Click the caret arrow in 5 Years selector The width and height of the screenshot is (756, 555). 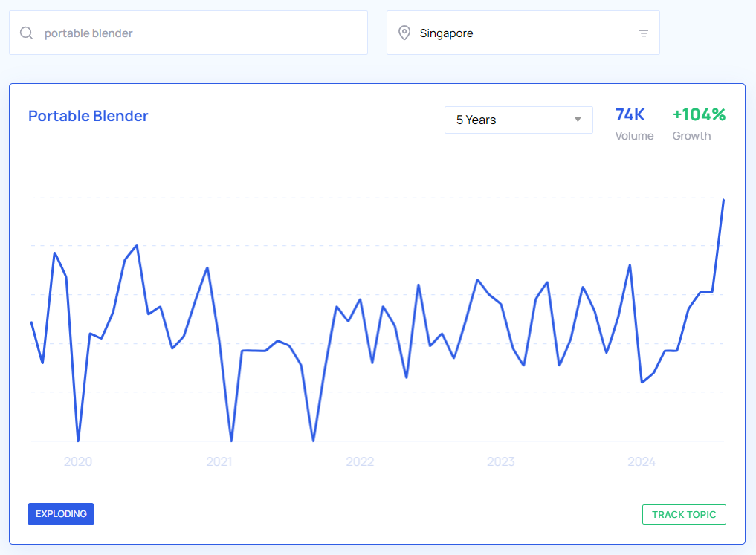578,120
